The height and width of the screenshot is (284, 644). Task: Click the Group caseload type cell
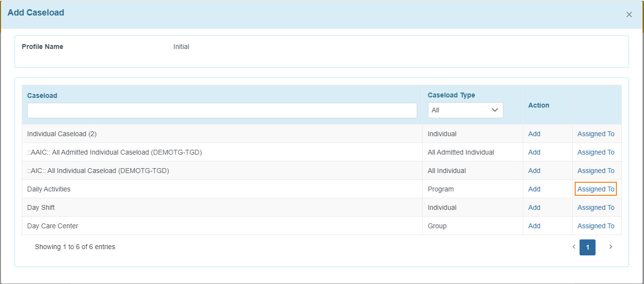point(472,226)
